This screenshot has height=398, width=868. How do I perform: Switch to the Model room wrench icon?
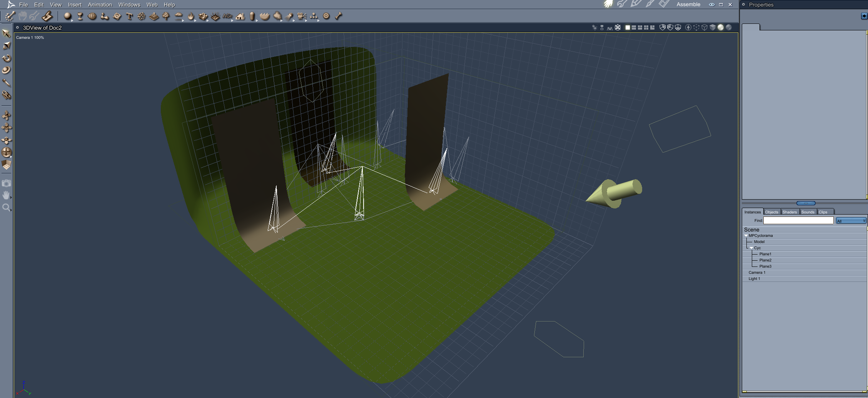click(x=622, y=4)
